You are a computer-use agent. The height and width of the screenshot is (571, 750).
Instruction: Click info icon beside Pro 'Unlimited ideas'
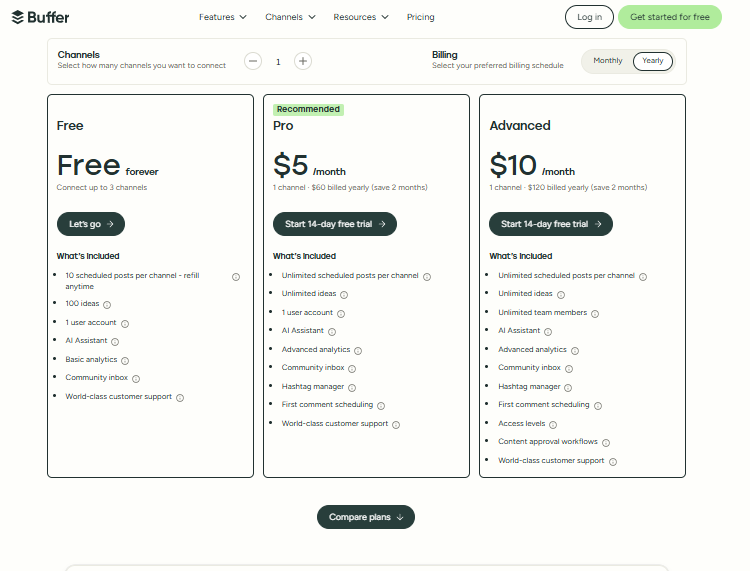click(x=344, y=295)
